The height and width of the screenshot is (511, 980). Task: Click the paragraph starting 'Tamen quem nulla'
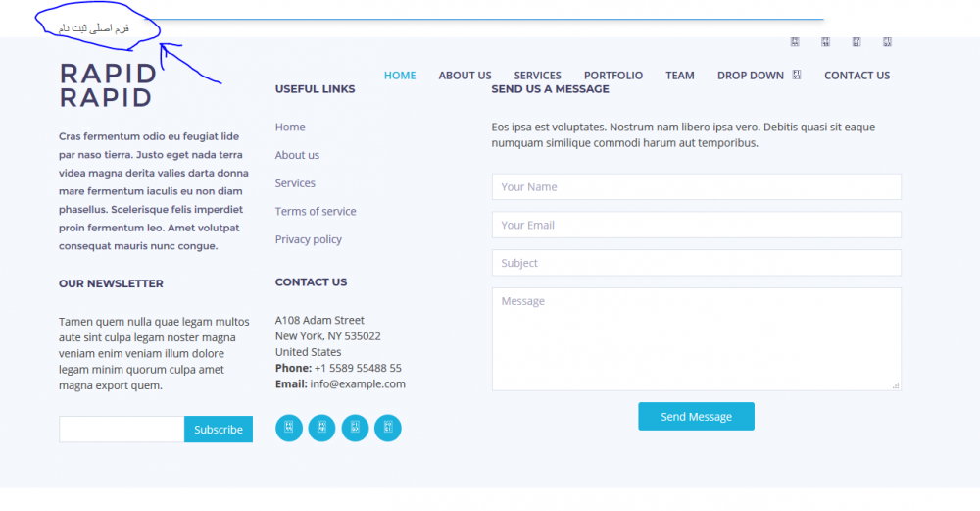tap(154, 353)
